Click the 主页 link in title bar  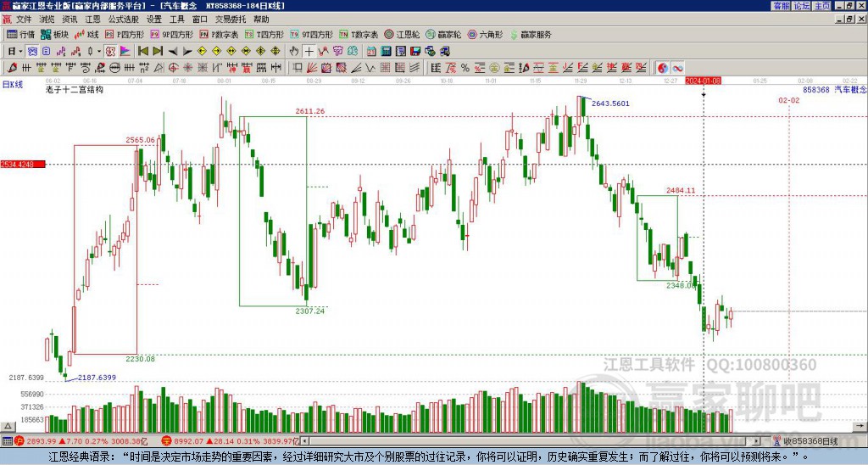pos(822,6)
